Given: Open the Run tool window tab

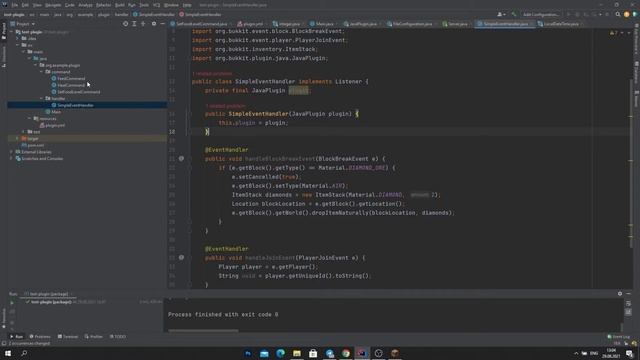Looking at the screenshot, I should click(x=16, y=337).
